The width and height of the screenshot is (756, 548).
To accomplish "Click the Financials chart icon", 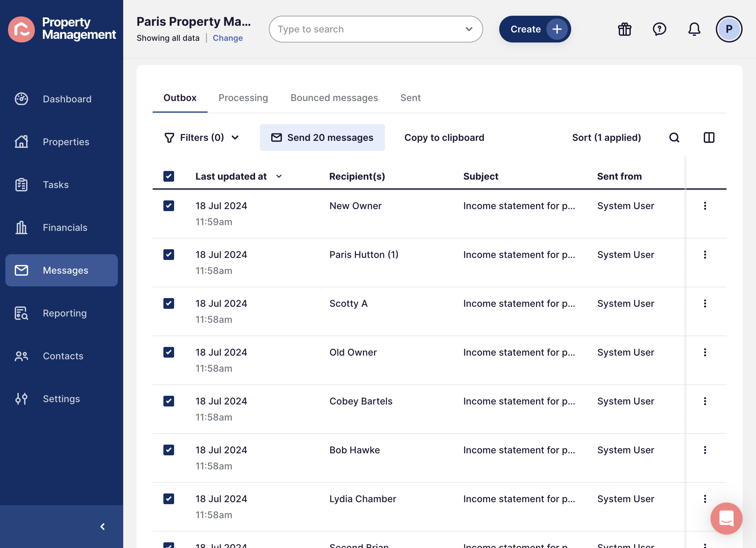I will pos(21,227).
